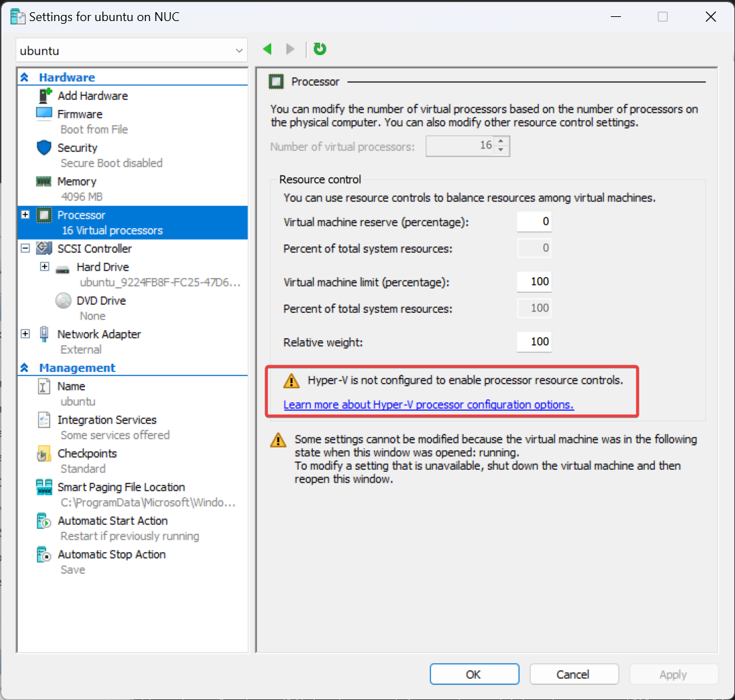The height and width of the screenshot is (700, 735).
Task: Open Hyper-V processor configuration options link
Action: (428, 405)
